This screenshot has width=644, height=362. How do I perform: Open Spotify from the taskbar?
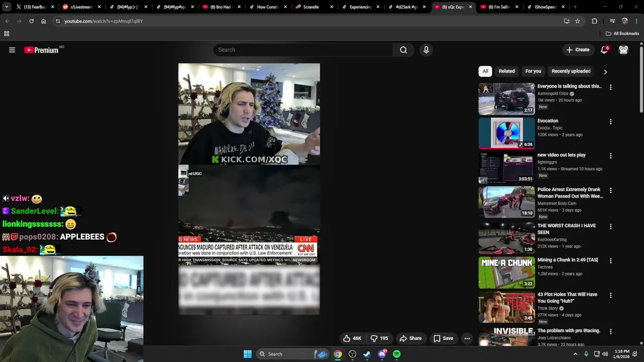click(x=396, y=354)
